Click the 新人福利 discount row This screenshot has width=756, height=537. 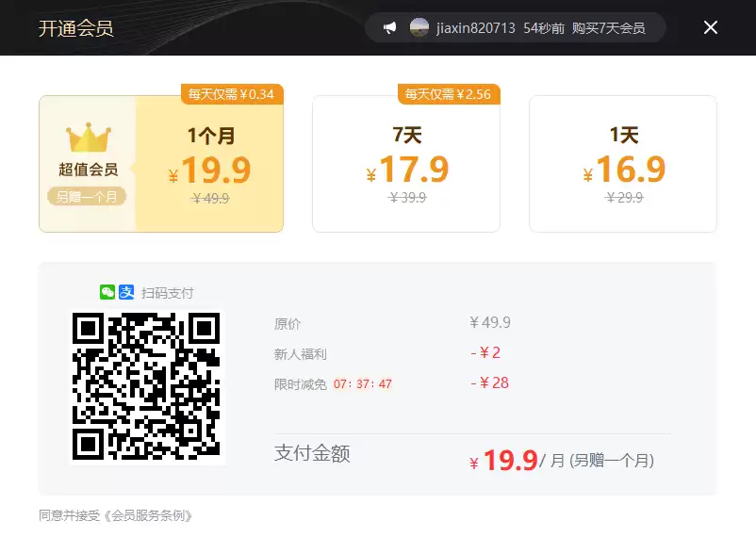tap(300, 354)
